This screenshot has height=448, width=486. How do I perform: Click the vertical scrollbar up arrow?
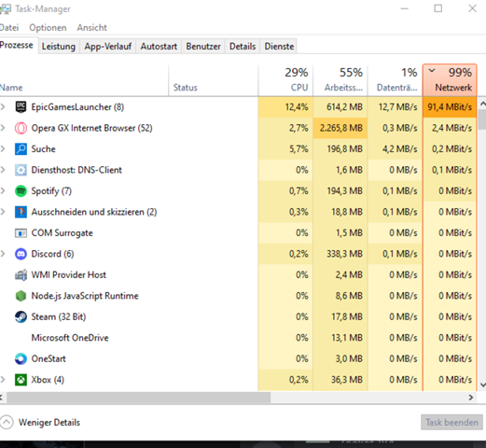482,104
